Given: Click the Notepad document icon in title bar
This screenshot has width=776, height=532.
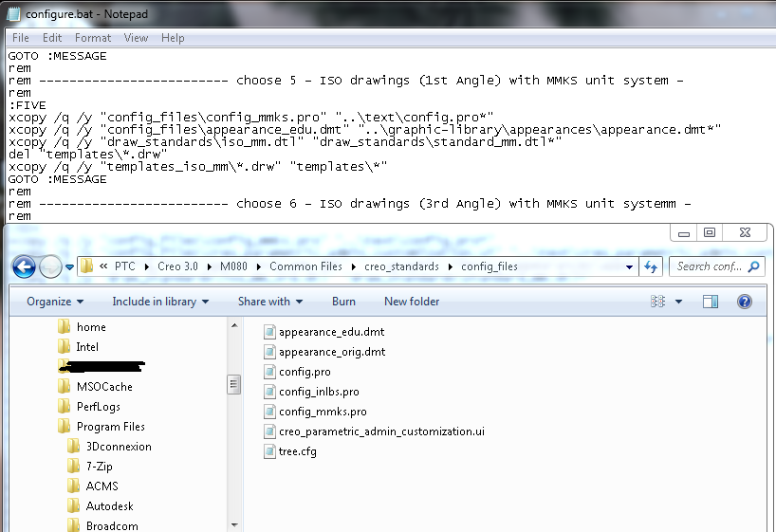Looking at the screenshot, I should 13,14.
